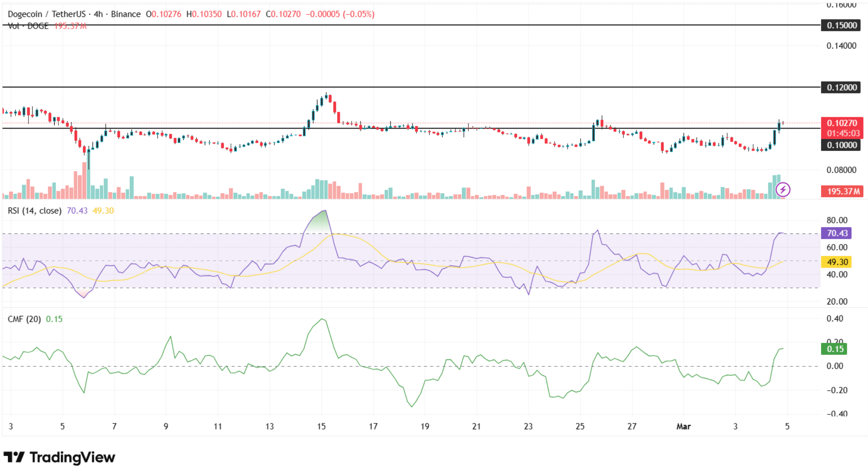
Task: Click the 0.10000 black price label
Action: 840,145
